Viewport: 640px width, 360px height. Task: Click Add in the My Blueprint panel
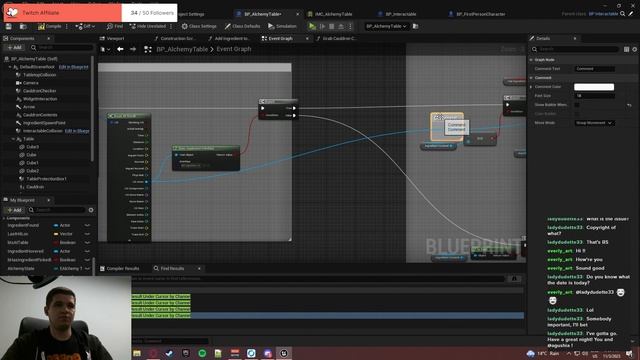pos(14,210)
